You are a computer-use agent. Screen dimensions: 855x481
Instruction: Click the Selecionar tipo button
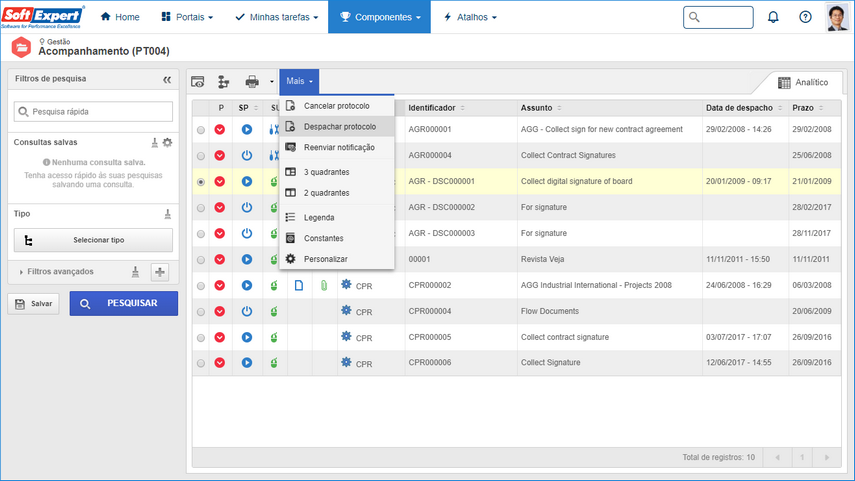[93, 240]
